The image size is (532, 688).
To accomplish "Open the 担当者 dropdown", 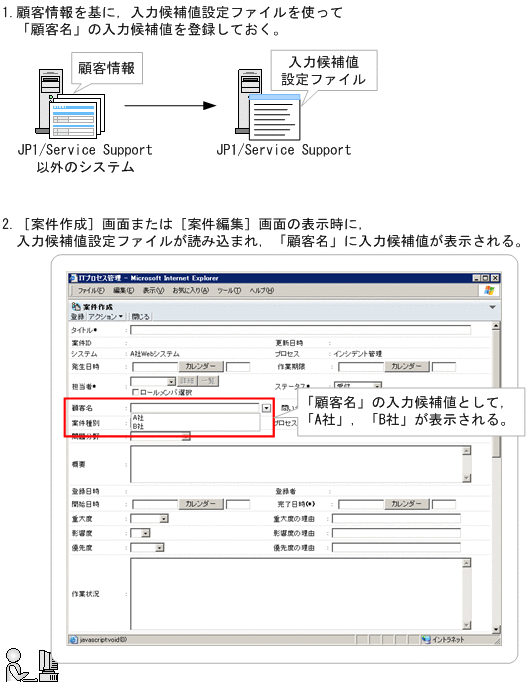I will coord(171,382).
